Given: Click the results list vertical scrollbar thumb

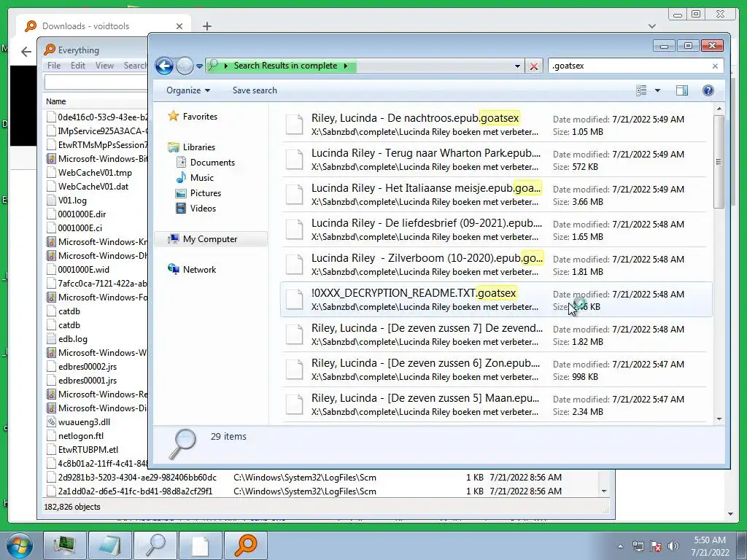Looking at the screenshot, I should pyautogui.click(x=719, y=161).
